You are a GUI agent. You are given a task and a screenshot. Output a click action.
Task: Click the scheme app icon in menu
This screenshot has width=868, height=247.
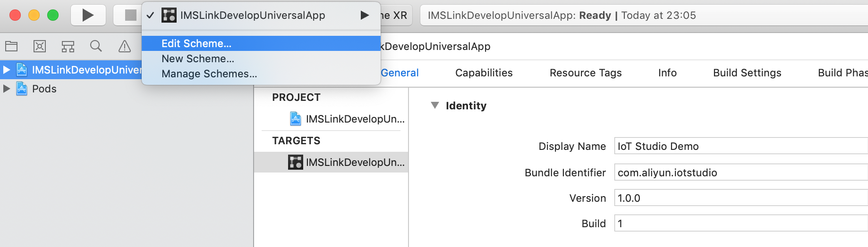click(169, 15)
